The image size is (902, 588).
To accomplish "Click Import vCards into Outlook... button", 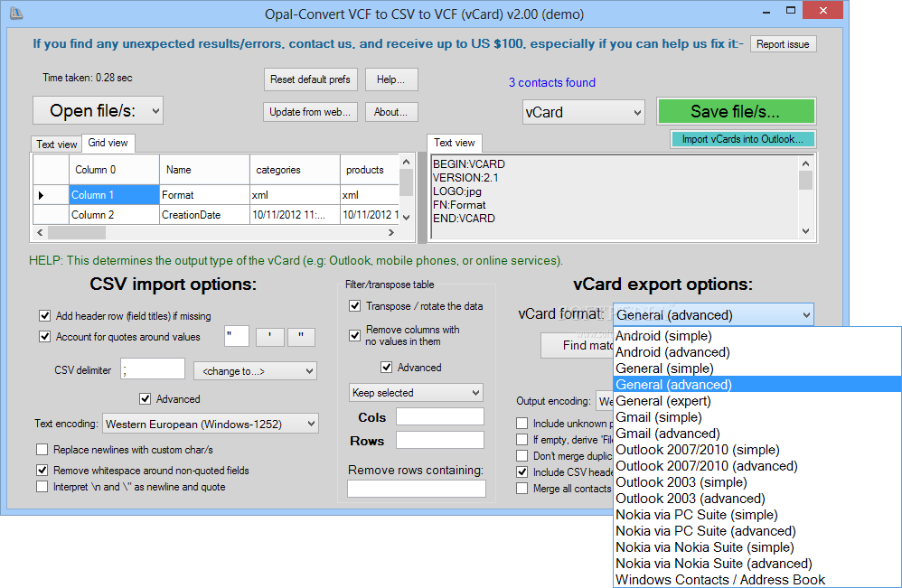I will 743,139.
